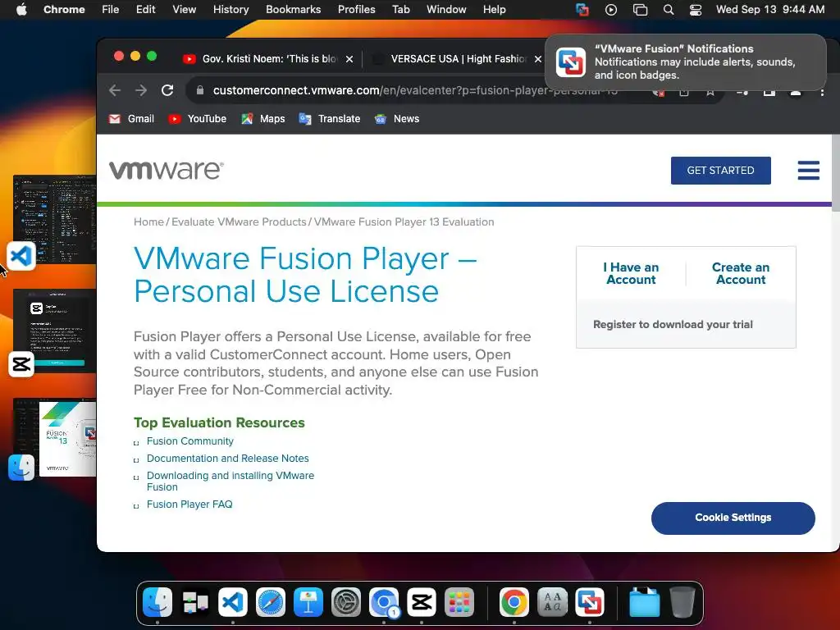840x630 pixels.
Task: Open the History menu
Action: pos(231,10)
